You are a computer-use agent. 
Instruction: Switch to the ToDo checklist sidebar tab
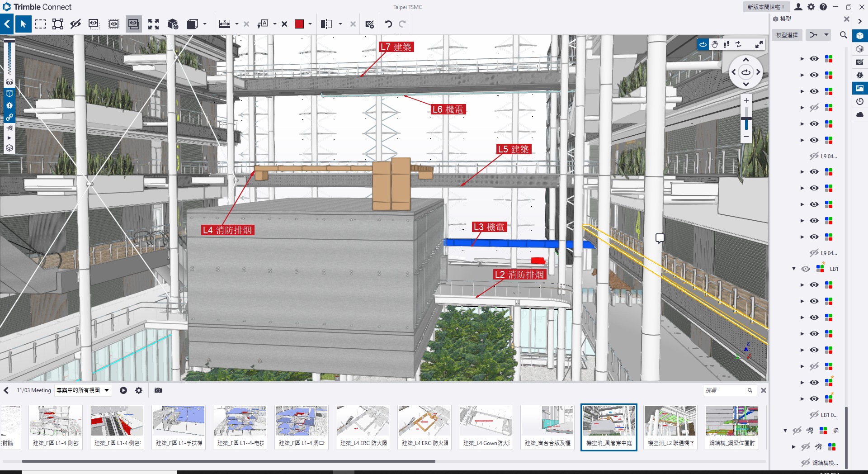click(x=860, y=62)
